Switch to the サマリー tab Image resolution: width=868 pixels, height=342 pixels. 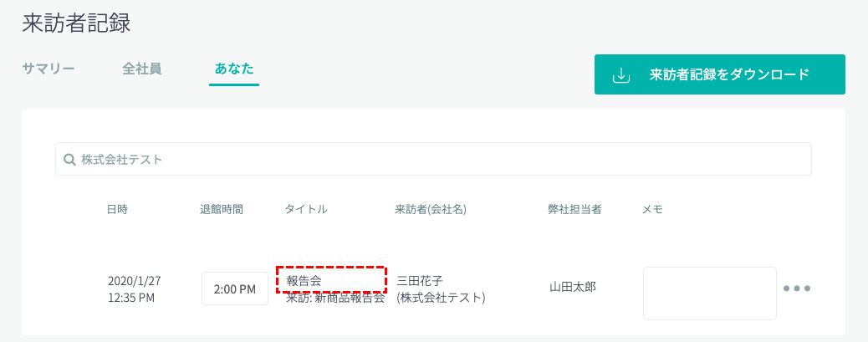[x=49, y=69]
